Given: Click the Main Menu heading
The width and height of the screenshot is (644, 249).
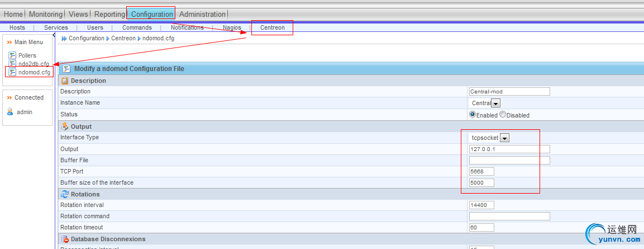Looking at the screenshot, I should coord(28,42).
